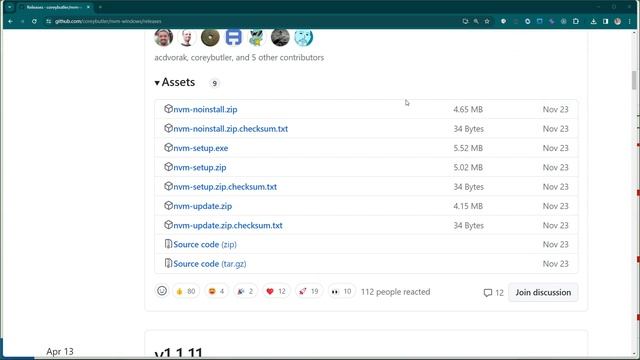Click the package icon beside nvm-update.zip

(168, 205)
